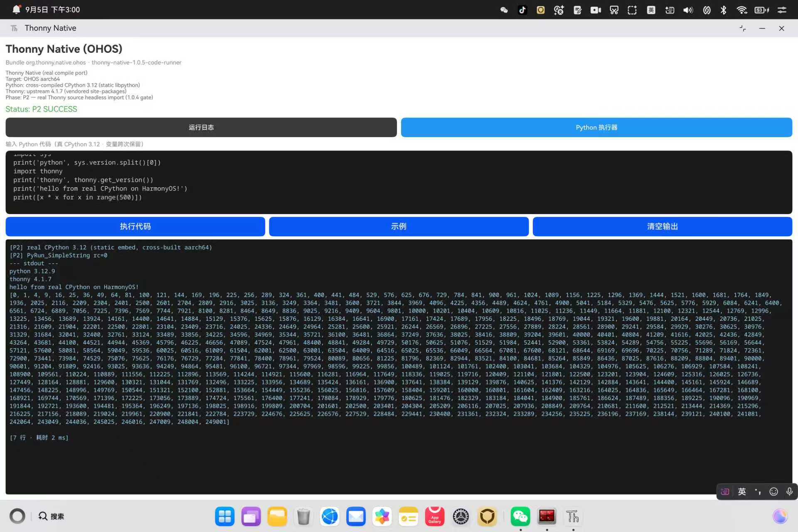Open the Celia assistant orb
Screen dimensions: 798x532
click(x=780, y=516)
